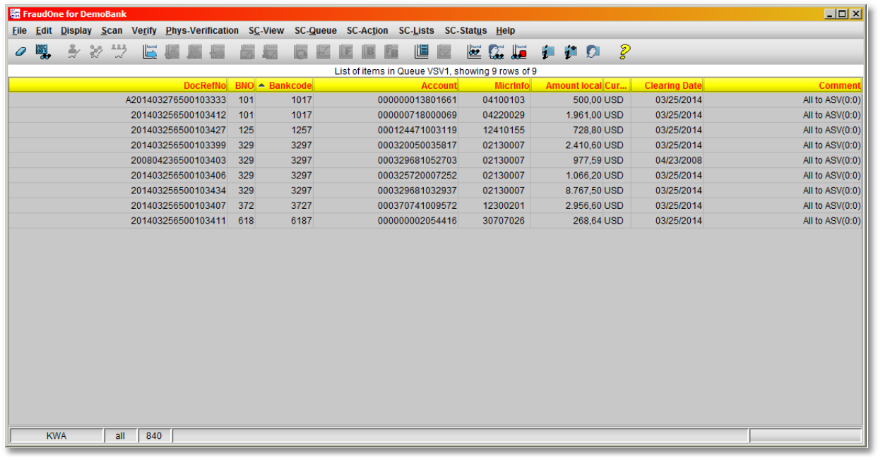880x460 pixels.
Task: Click the three-person group toolbar icon
Action: click(x=119, y=51)
